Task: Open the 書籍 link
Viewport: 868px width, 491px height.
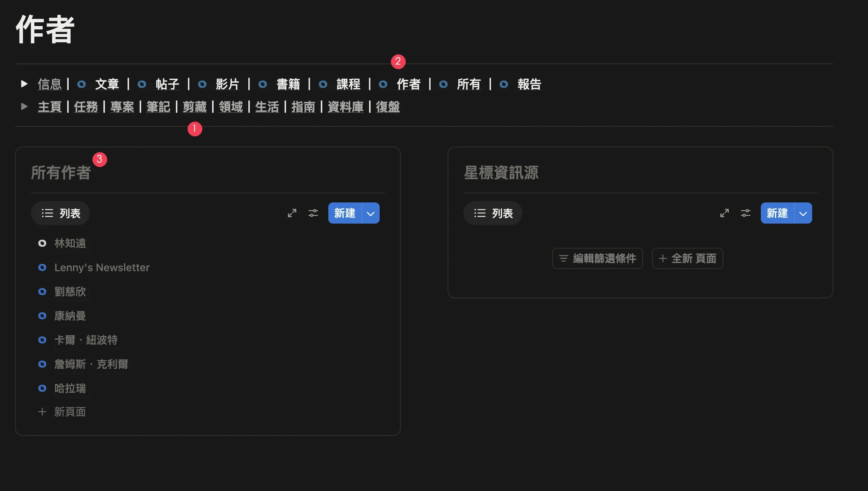Action: (x=288, y=84)
